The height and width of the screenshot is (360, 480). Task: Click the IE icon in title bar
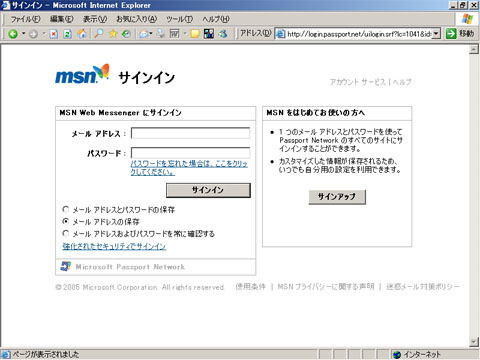(x=6, y=5)
